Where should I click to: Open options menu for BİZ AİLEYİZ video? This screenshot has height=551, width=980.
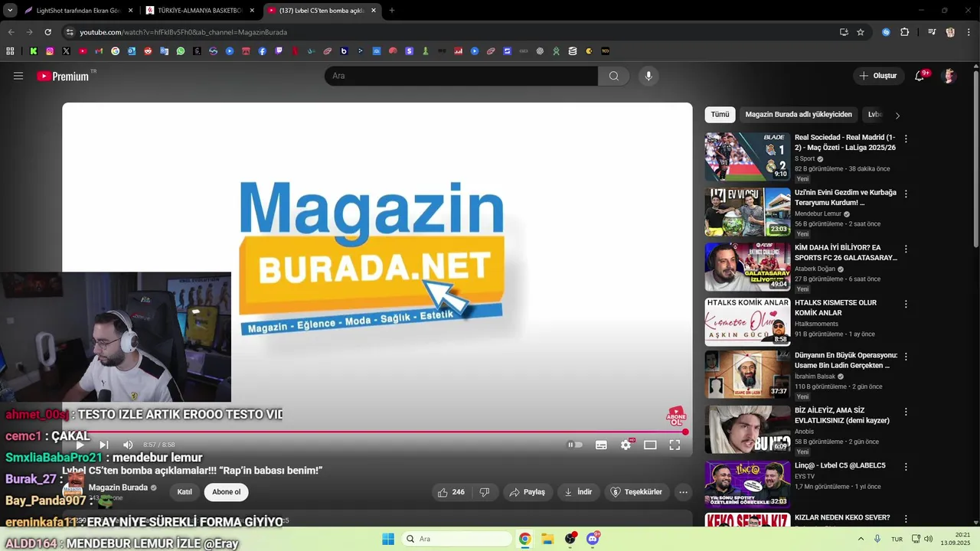point(906,412)
